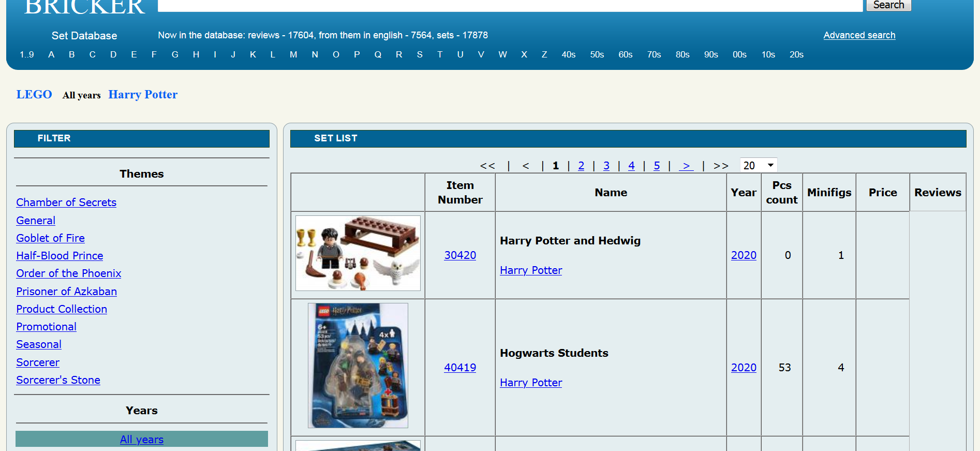The image size is (980, 451).
Task: Click the "53" pieces count cell
Action: pos(782,368)
